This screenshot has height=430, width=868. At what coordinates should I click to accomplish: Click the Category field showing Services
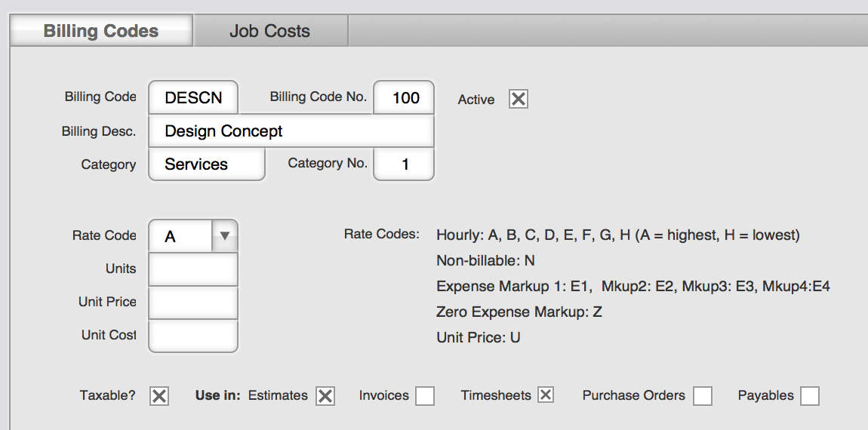207,164
